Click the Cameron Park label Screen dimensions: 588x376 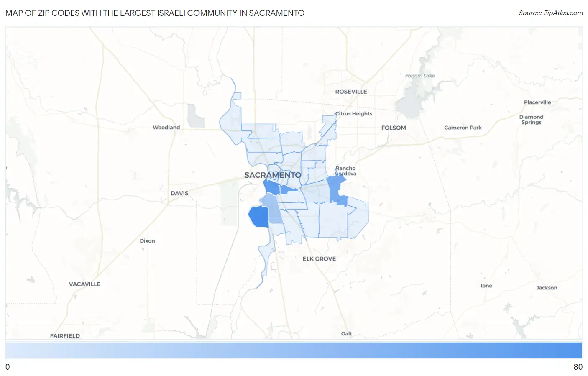463,128
